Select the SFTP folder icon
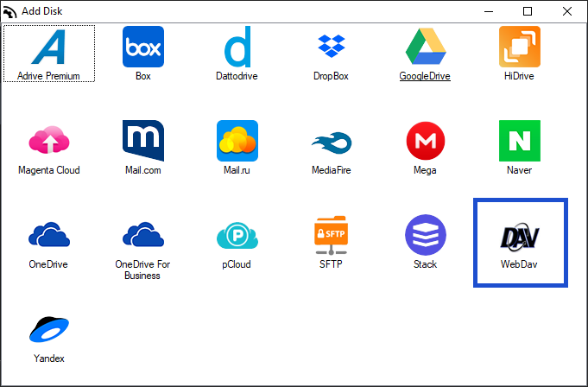This screenshot has height=387, width=588. (x=331, y=235)
